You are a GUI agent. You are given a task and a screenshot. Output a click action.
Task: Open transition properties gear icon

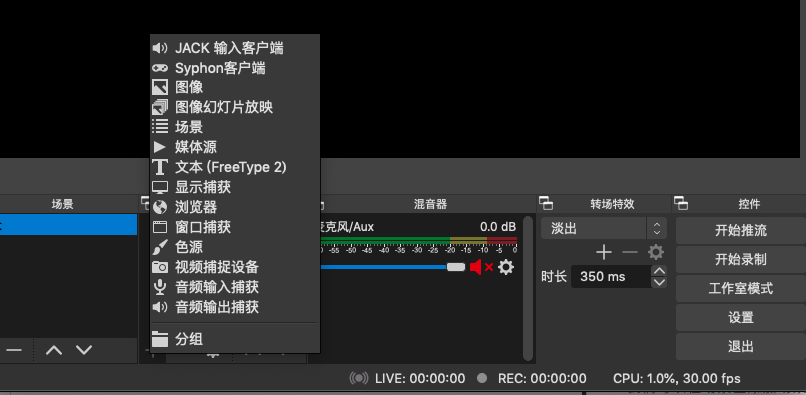(655, 252)
